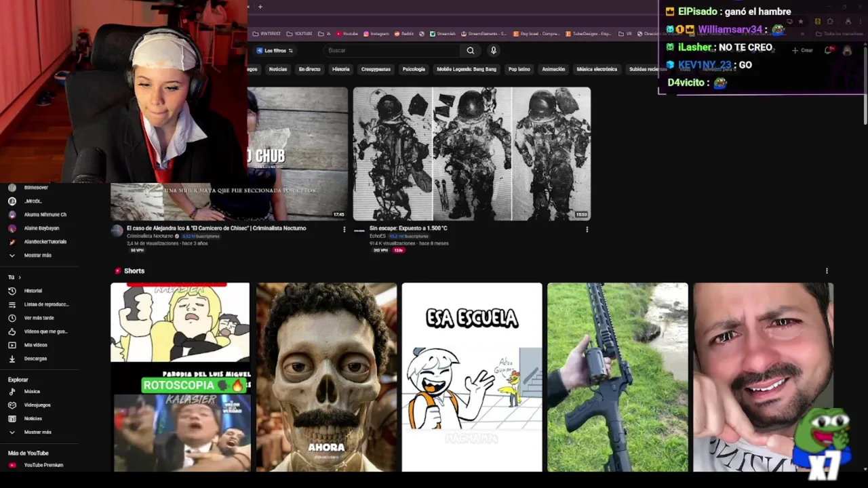The image size is (868, 488).
Task: Play the crying man short
Action: 763,377
